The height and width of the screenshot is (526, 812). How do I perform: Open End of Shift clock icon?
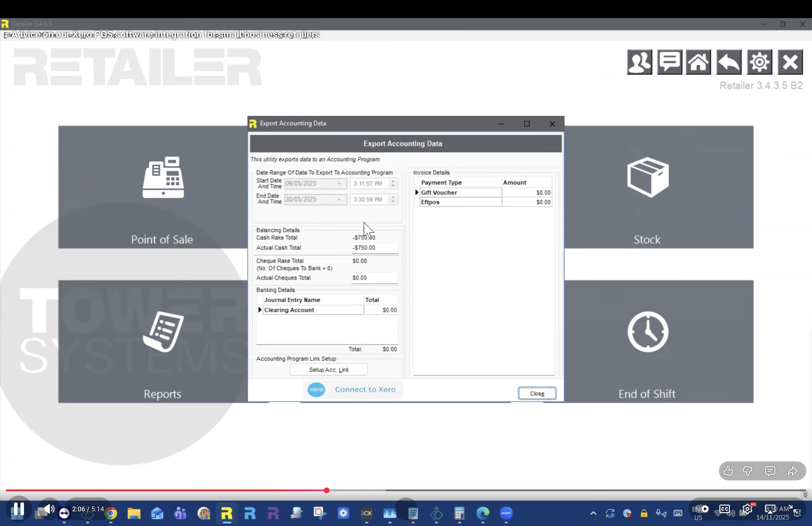(647, 332)
